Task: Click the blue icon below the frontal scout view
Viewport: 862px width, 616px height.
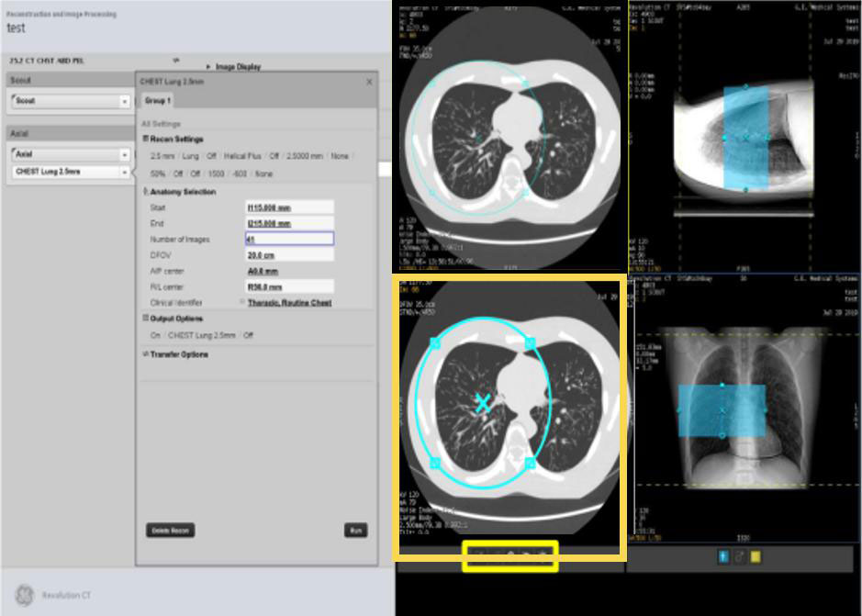Action: (722, 556)
